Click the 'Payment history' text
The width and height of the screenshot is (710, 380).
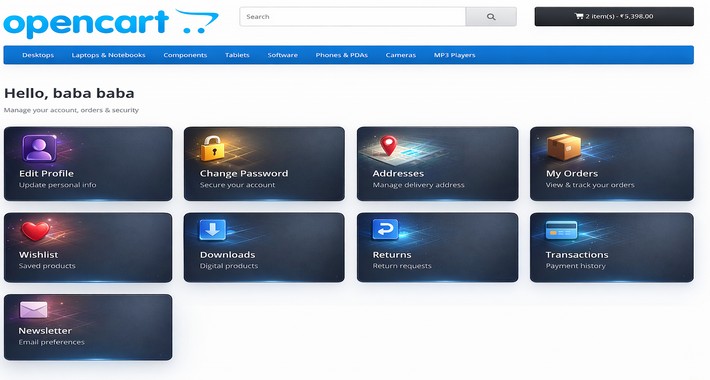click(x=576, y=266)
